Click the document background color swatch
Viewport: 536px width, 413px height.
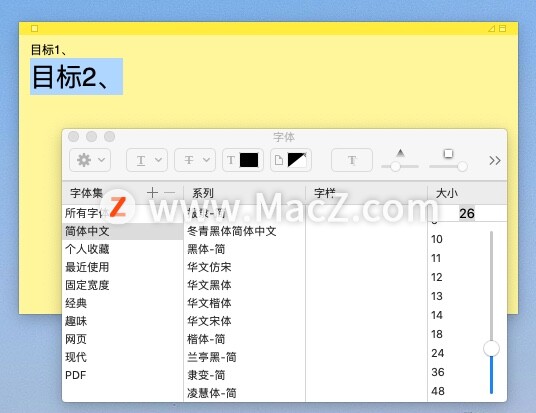pyautogui.click(x=297, y=160)
